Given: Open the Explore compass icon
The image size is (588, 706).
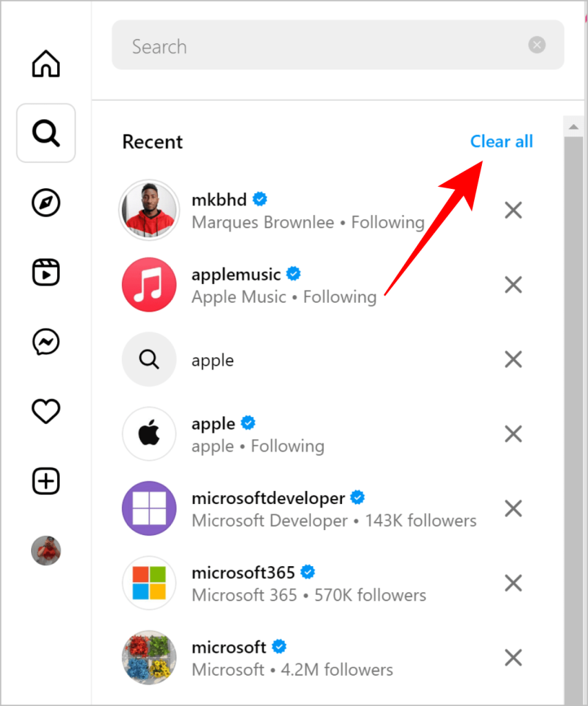Looking at the screenshot, I should pyautogui.click(x=46, y=203).
